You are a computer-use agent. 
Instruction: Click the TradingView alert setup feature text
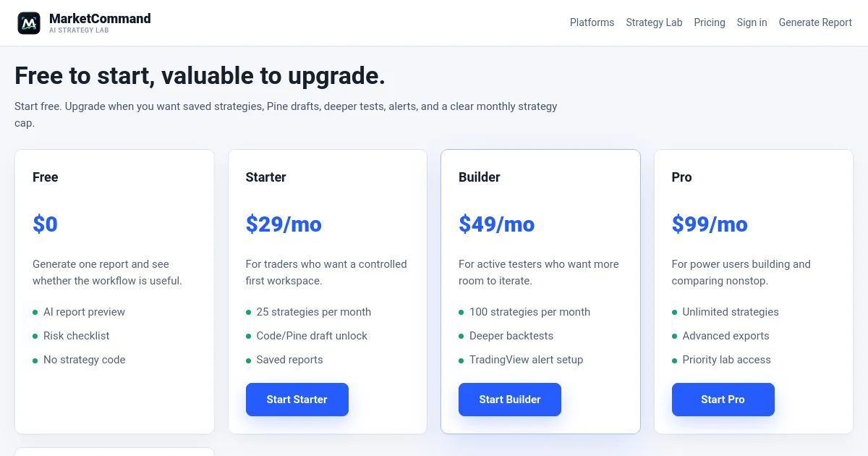click(x=526, y=360)
